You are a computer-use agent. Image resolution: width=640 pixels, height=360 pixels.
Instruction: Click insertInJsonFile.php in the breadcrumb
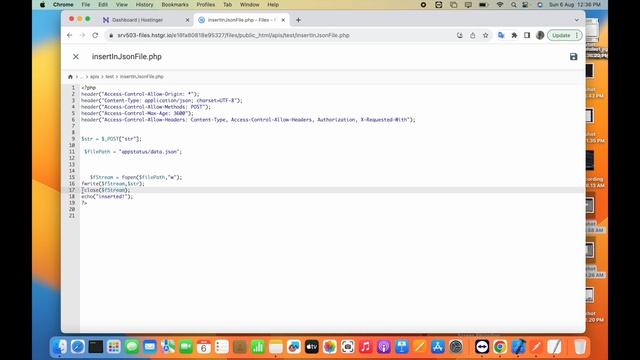[142, 77]
